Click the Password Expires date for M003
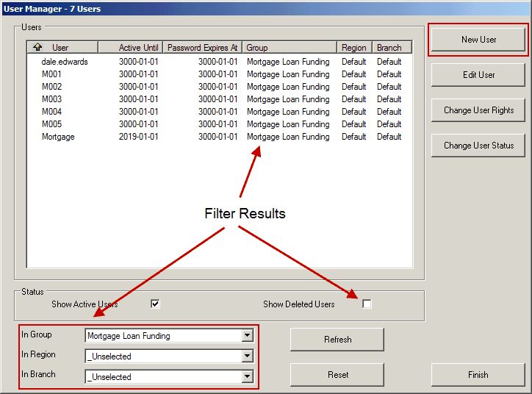 tap(218, 99)
